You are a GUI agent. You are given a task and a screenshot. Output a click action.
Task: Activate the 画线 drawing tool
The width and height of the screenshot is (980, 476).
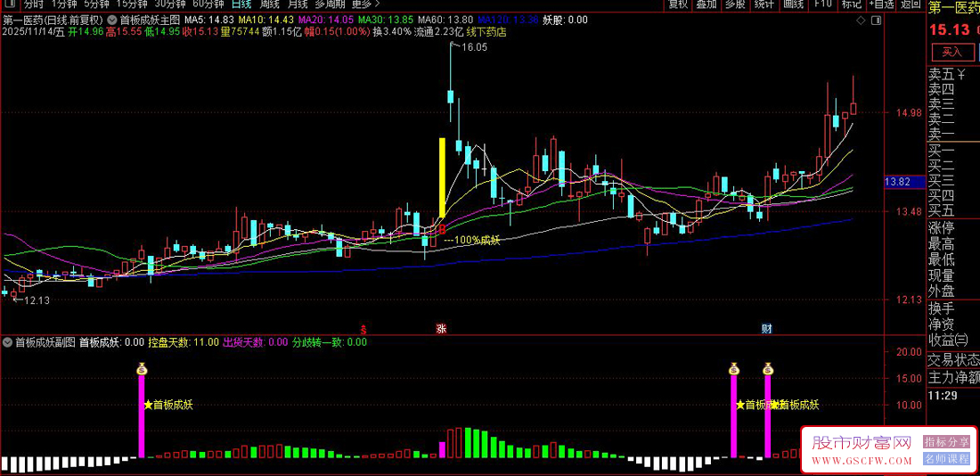(793, 5)
